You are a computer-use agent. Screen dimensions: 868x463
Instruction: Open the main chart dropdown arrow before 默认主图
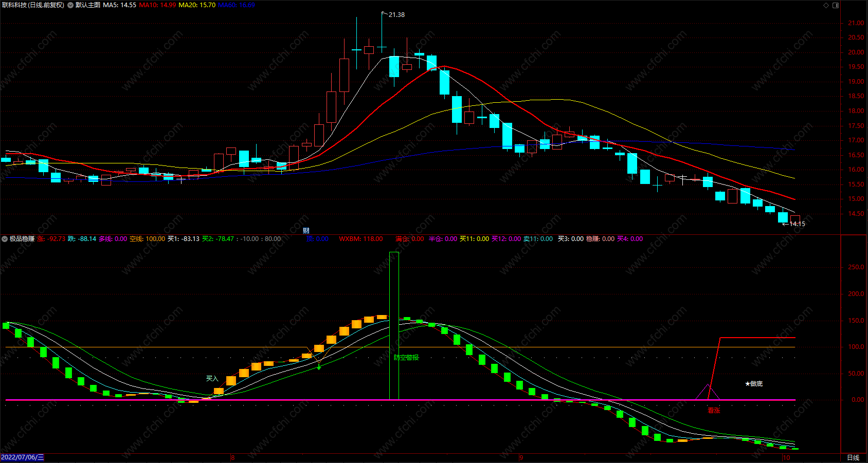70,5
